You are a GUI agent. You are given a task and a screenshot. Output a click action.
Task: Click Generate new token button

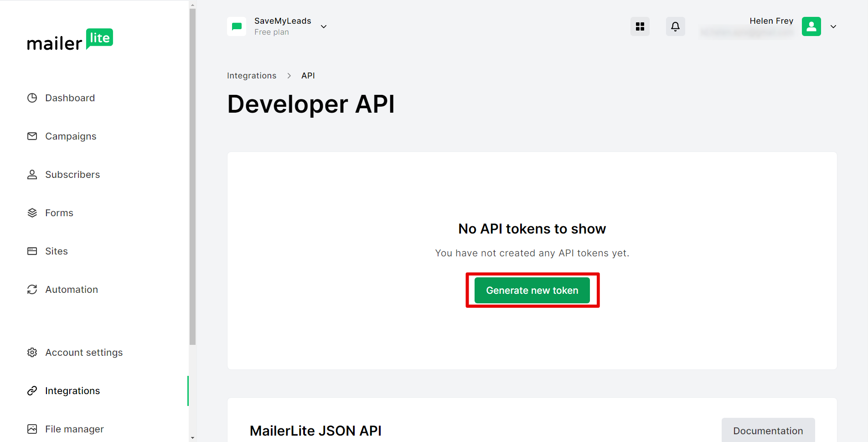click(532, 291)
